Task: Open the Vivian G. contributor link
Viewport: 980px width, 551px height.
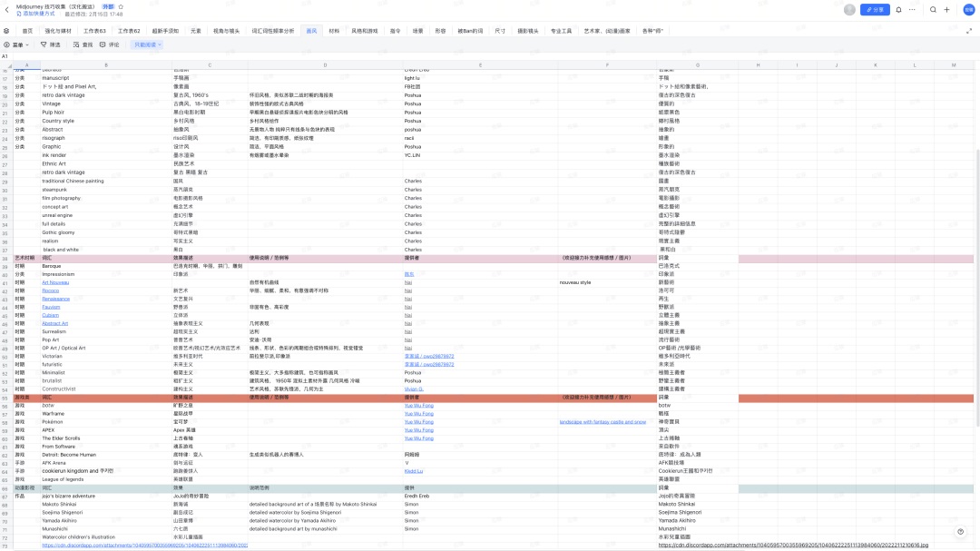Action: [x=414, y=389]
